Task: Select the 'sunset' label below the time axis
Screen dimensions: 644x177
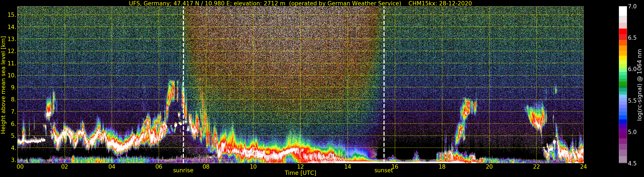Action: (383, 171)
